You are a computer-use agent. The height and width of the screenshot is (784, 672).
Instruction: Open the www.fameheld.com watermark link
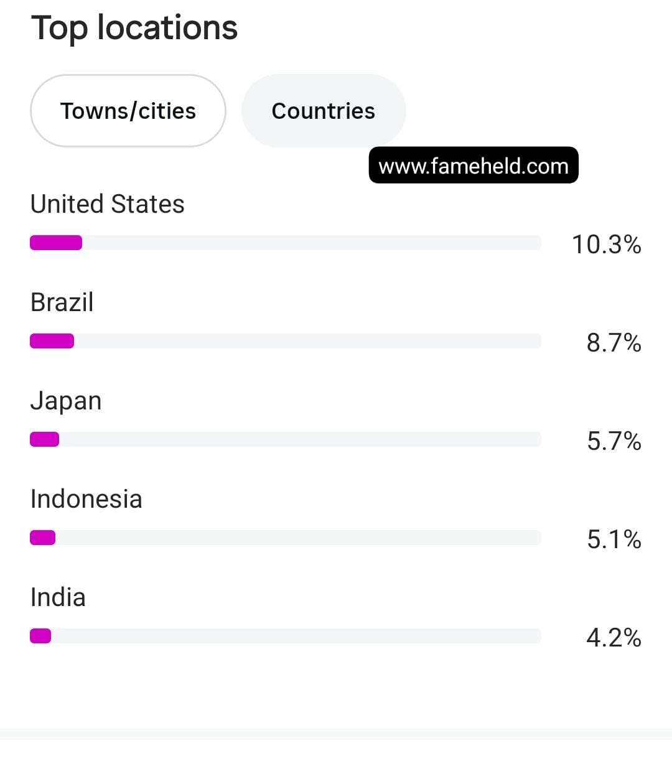coord(474,166)
